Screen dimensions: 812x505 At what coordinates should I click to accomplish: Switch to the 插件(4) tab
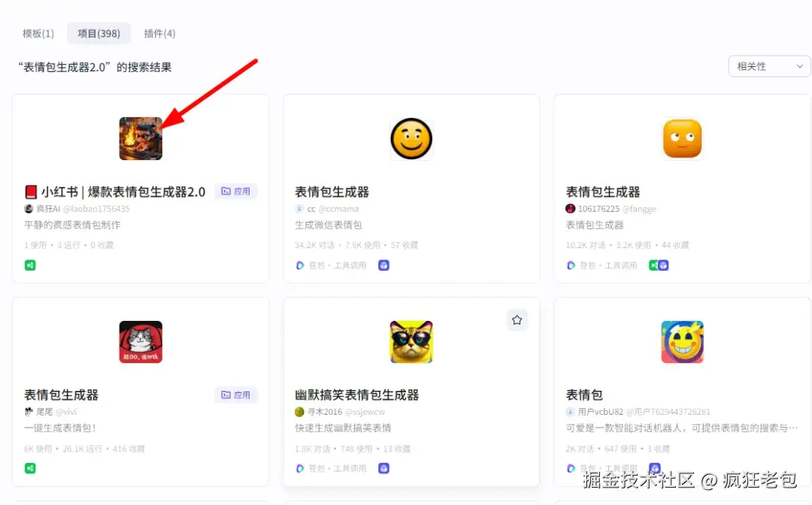click(159, 33)
